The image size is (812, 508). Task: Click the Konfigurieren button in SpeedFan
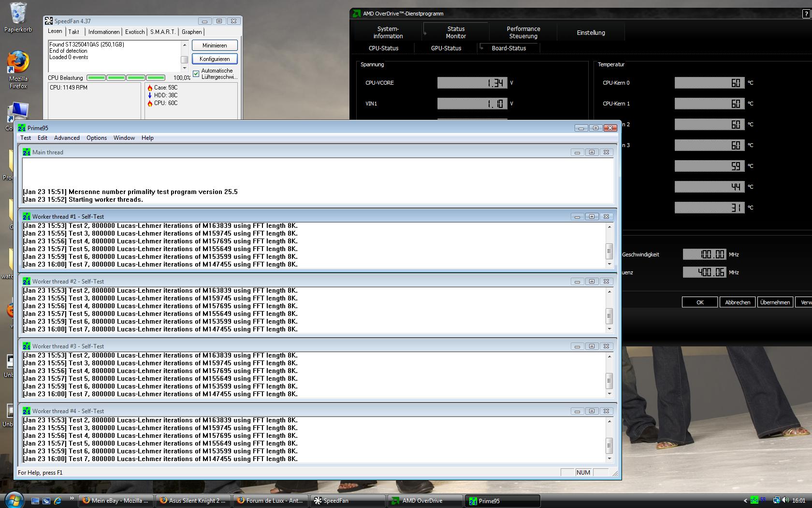pos(215,59)
